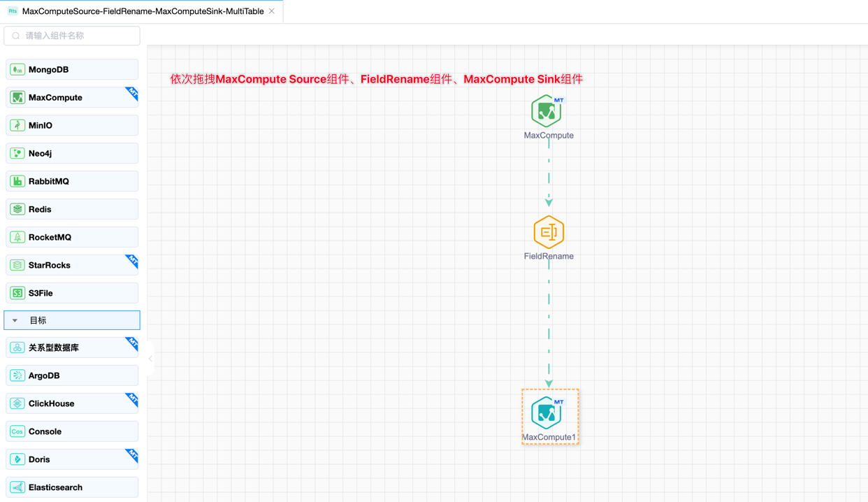
Task: Click the RabbitMQ component icon
Action: click(17, 182)
